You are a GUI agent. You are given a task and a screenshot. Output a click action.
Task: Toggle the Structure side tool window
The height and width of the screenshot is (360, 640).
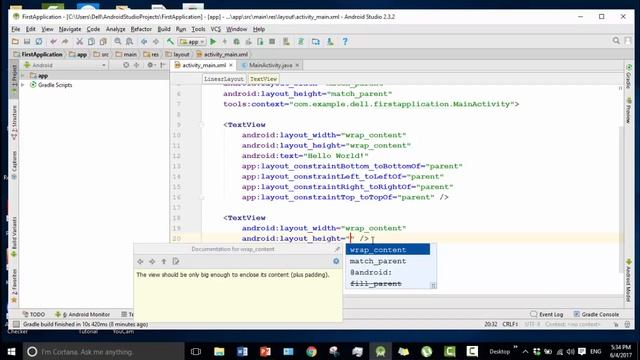coord(14,123)
